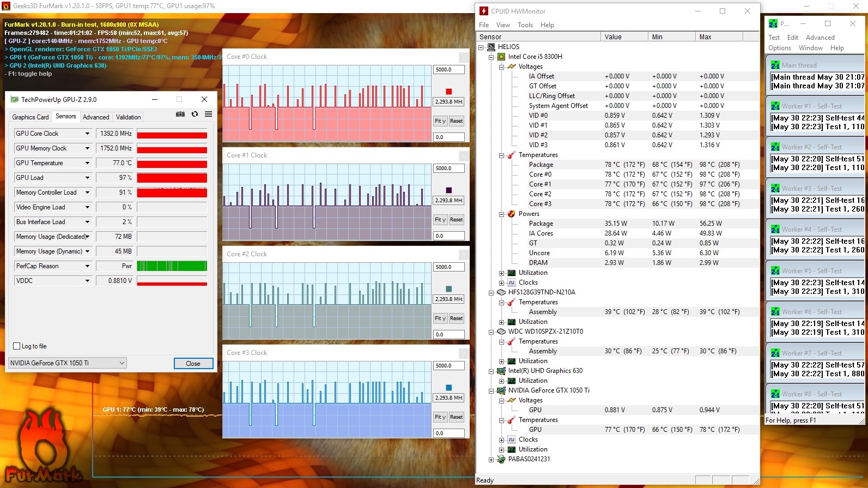Screen dimensions: 868x488
Task: Switch to the Advanced tab in GPU-Z
Action: [x=96, y=117]
